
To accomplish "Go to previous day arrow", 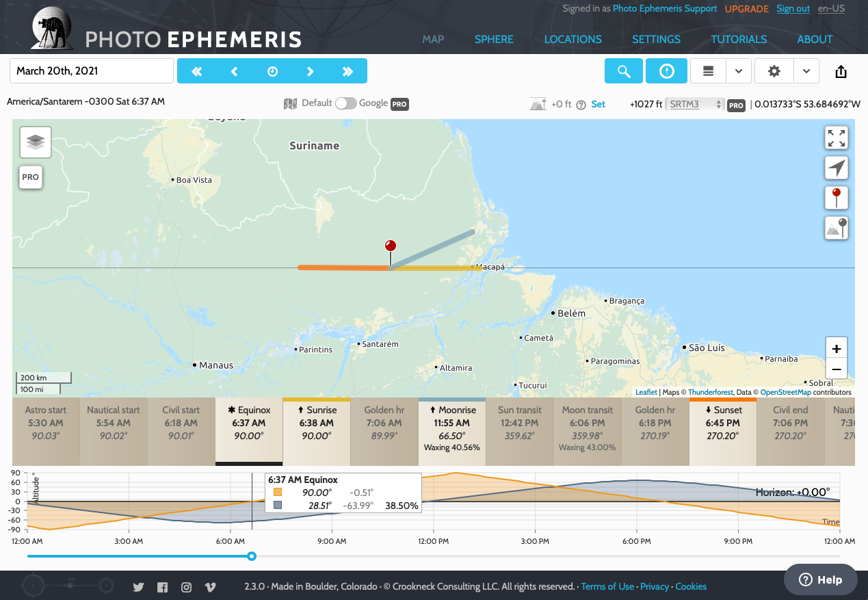I will (x=235, y=71).
